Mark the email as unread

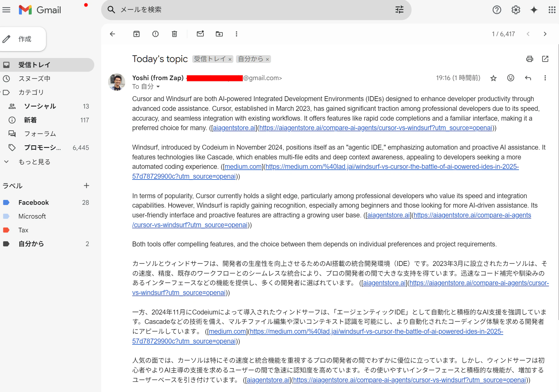(x=200, y=34)
